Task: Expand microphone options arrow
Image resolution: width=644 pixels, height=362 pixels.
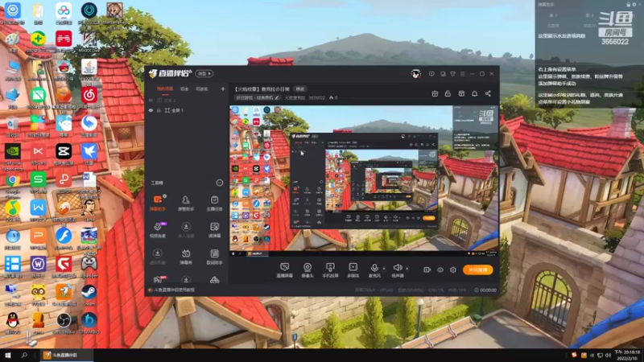Action: click(x=384, y=269)
